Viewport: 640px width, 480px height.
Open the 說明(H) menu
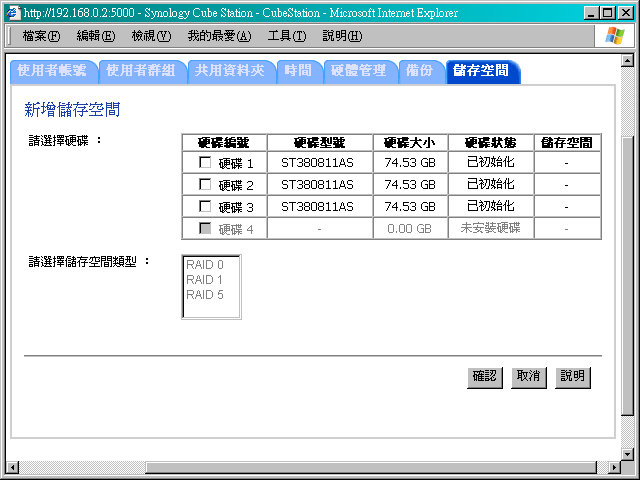click(x=342, y=36)
